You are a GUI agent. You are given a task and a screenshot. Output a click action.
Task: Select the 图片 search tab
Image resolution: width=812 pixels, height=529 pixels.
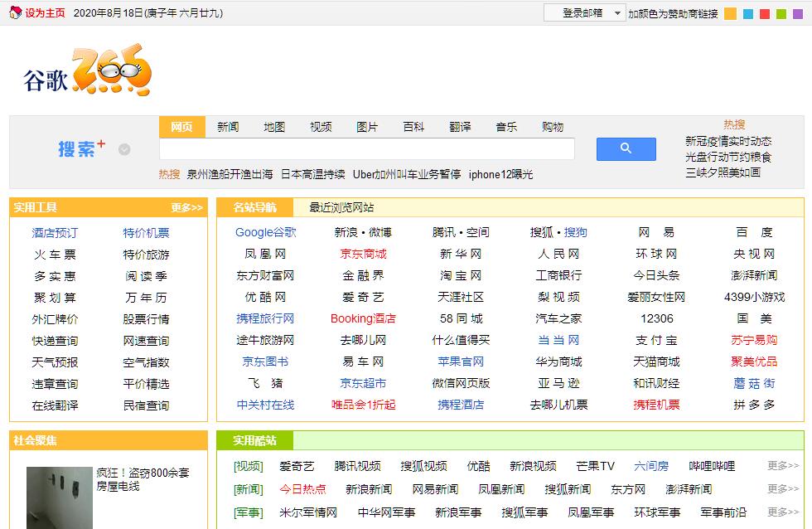coord(367,127)
